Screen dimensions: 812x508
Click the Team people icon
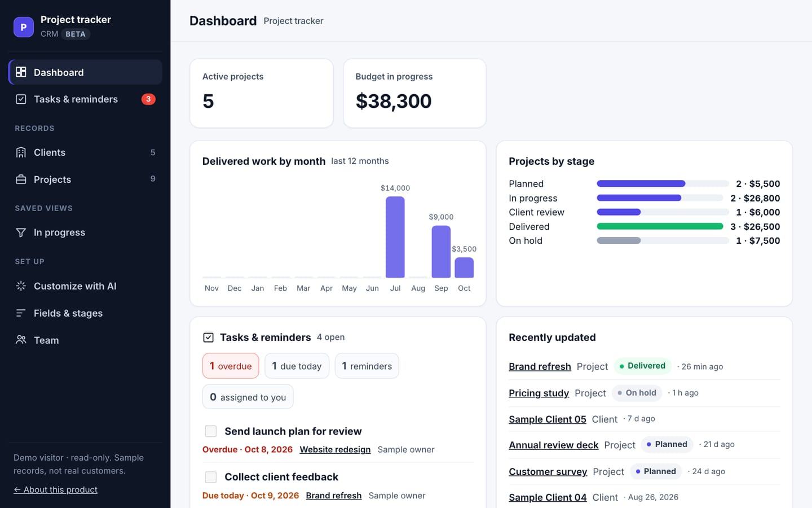tap(21, 340)
